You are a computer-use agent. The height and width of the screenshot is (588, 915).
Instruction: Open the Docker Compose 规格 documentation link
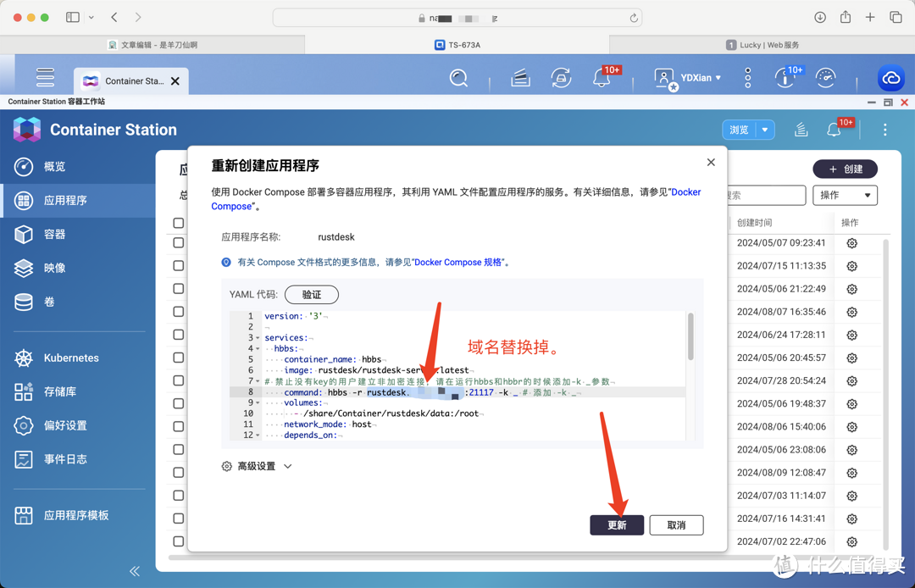460,262
